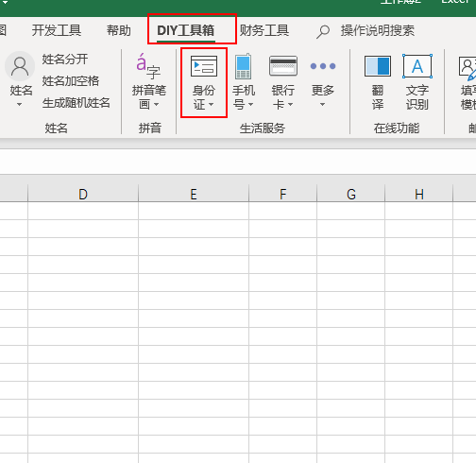Switch to the 帮助 tab
This screenshot has height=463, width=476.
pyautogui.click(x=118, y=30)
